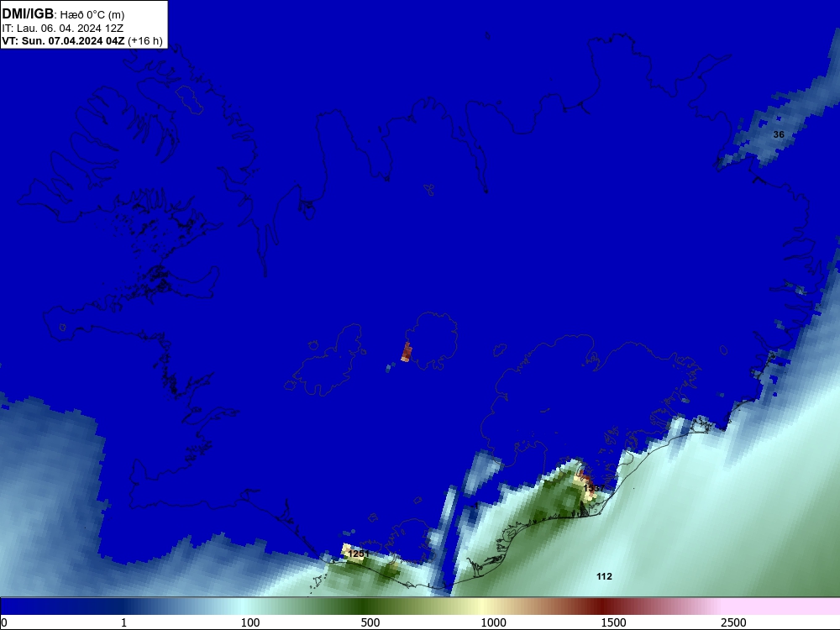Click the color scale label 100
This screenshot has width=840, height=630.
click(x=250, y=622)
